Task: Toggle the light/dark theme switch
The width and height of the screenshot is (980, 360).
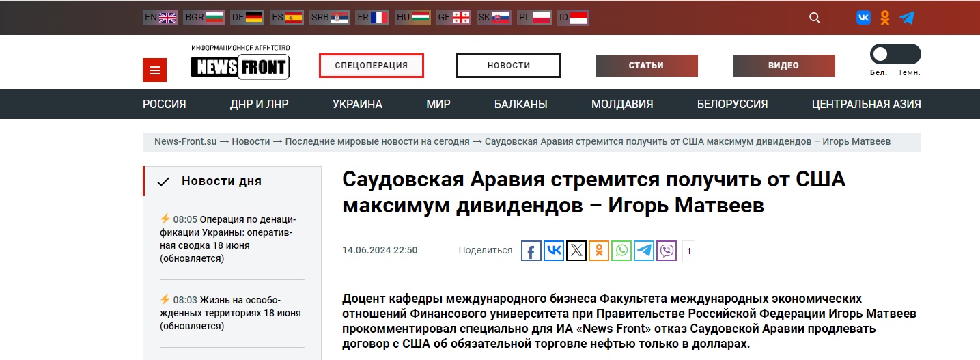Action: tap(895, 54)
